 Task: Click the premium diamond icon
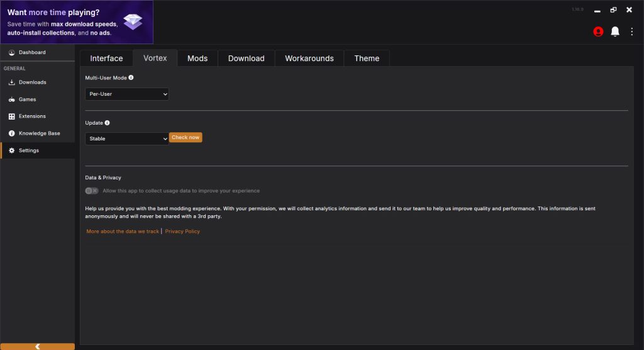[133, 21]
